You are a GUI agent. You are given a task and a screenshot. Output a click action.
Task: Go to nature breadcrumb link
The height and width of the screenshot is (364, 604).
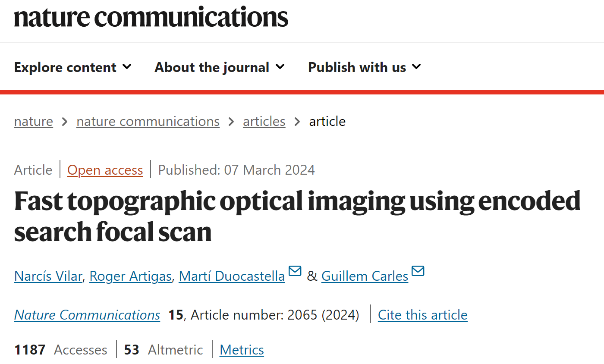click(34, 122)
